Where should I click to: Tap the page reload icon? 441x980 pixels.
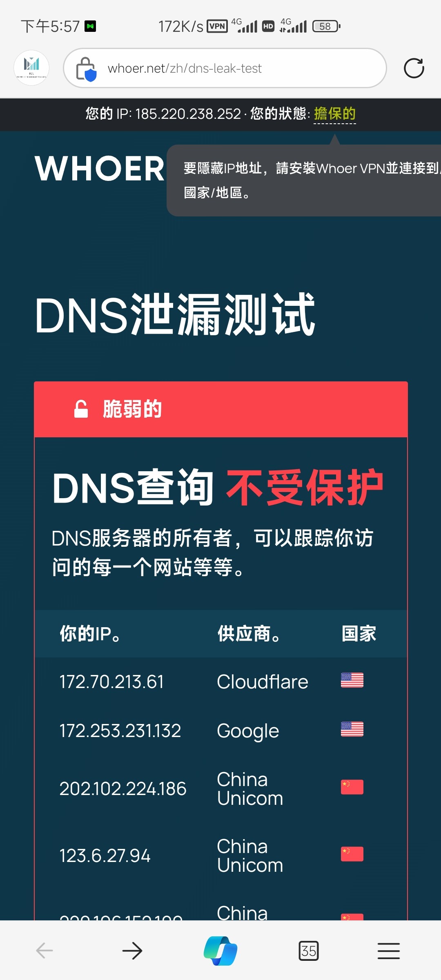pos(414,68)
